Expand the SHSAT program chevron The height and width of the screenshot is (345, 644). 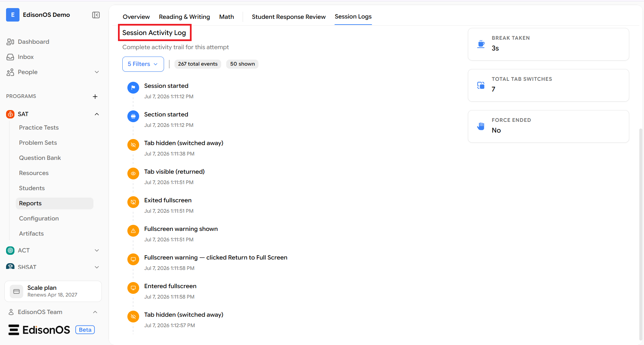pyautogui.click(x=97, y=267)
